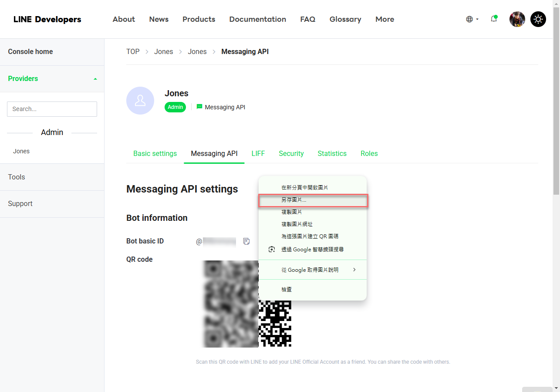
Task: Open Support in the sidebar
Action: (52, 204)
